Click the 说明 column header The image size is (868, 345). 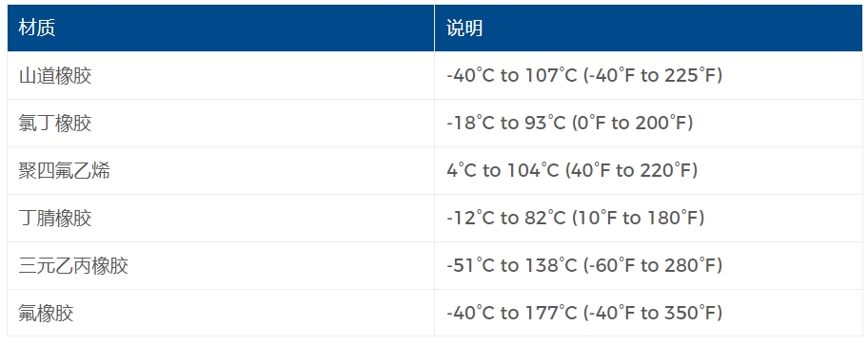point(648,29)
